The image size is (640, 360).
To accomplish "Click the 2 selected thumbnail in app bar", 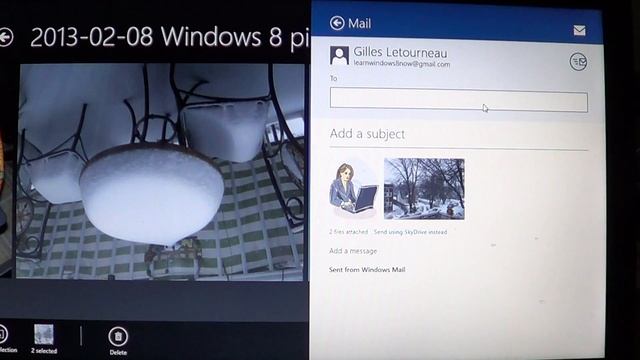I will [44, 339].
